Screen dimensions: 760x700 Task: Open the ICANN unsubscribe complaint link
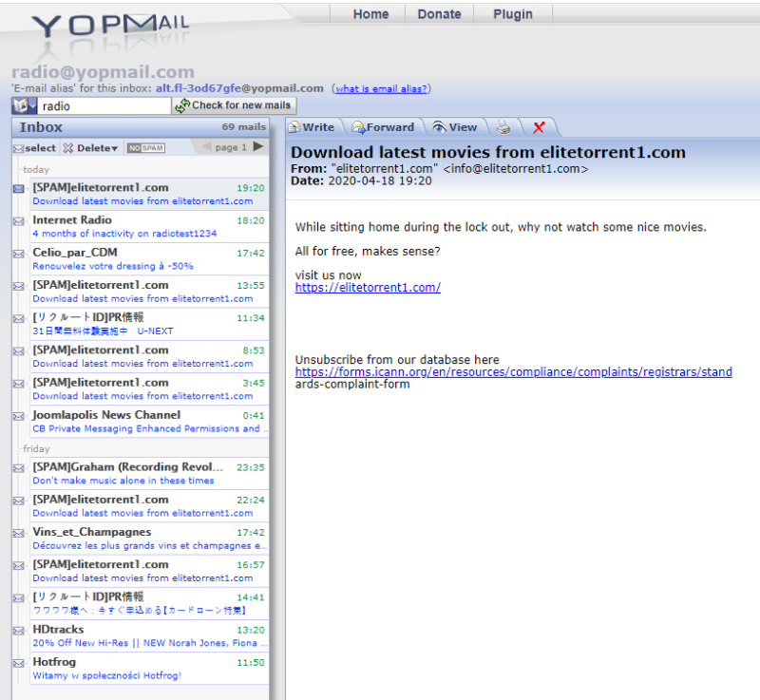click(513, 372)
